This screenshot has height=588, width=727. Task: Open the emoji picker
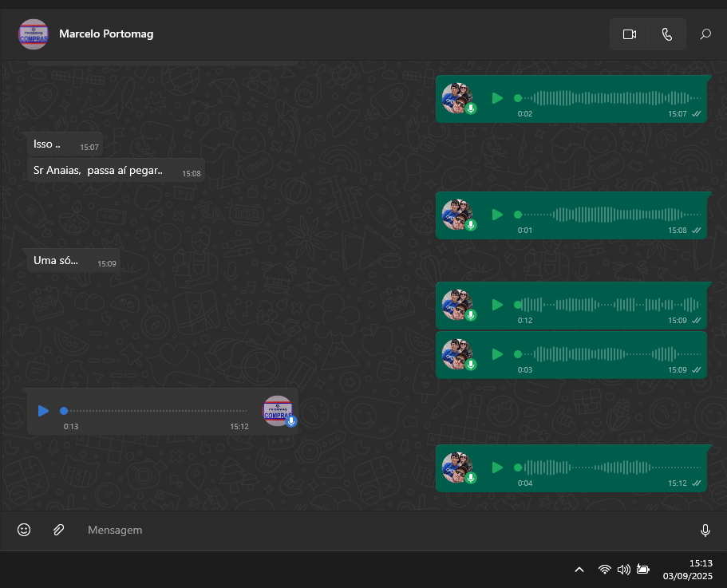[24, 530]
